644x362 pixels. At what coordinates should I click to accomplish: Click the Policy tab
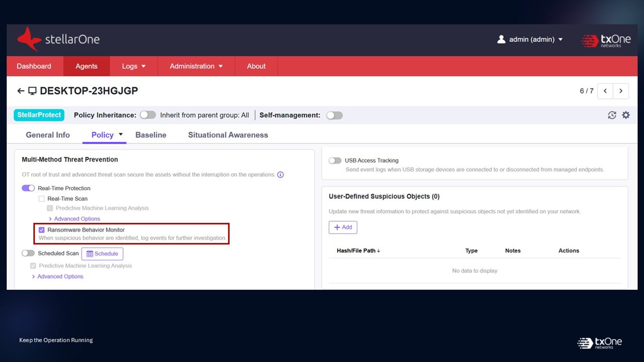pyautogui.click(x=102, y=135)
